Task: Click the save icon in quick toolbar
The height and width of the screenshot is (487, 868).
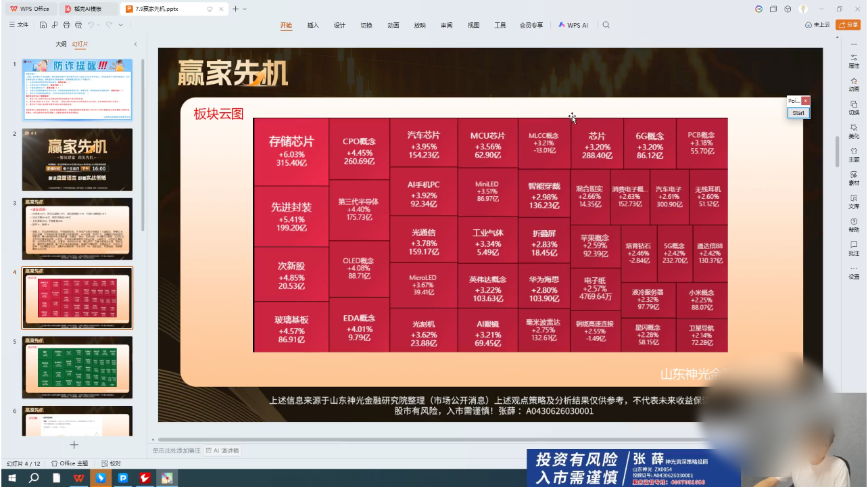Action: [x=43, y=25]
